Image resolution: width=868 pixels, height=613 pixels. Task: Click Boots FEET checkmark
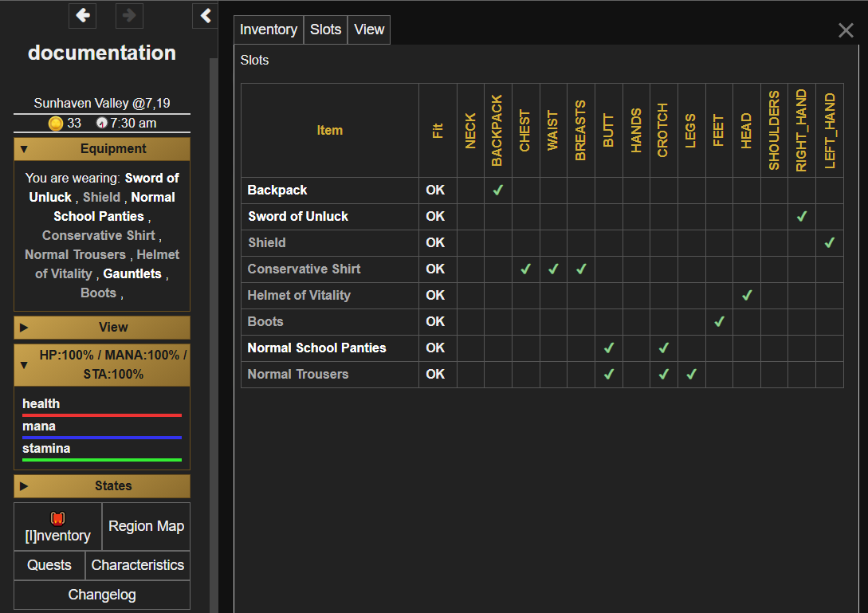[719, 322]
